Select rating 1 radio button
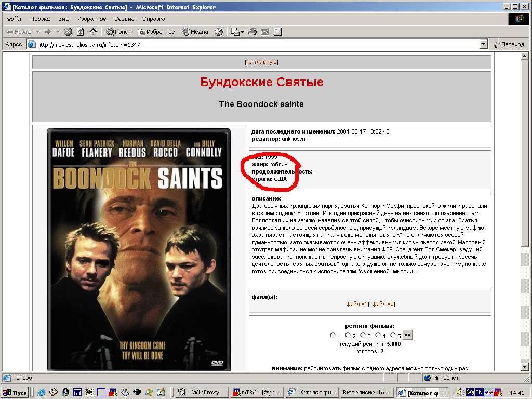The width and height of the screenshot is (532, 399). click(332, 335)
